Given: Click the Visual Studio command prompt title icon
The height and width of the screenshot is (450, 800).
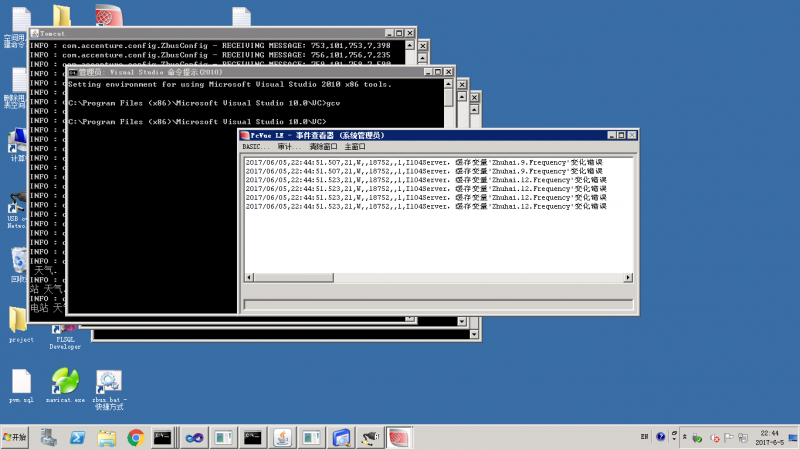Looking at the screenshot, I should [73, 72].
